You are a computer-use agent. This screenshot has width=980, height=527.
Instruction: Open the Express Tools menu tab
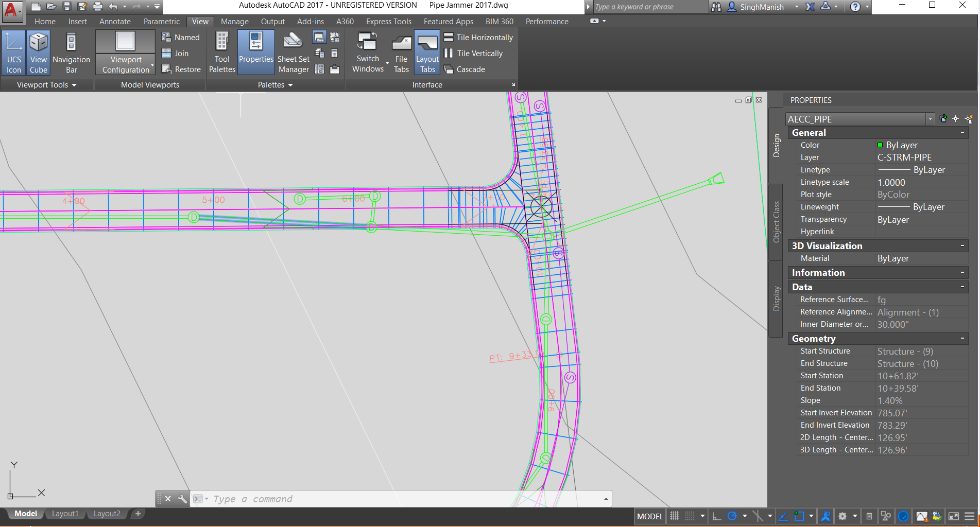(388, 21)
